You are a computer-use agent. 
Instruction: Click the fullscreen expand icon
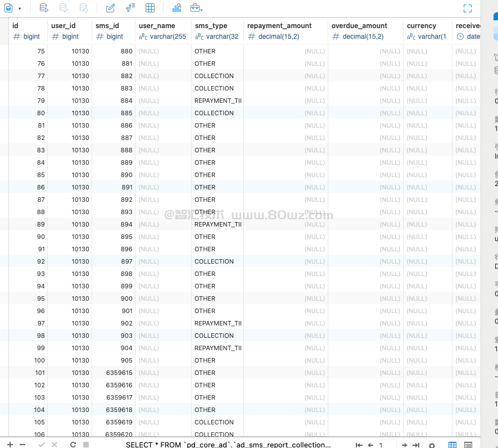click(x=467, y=8)
